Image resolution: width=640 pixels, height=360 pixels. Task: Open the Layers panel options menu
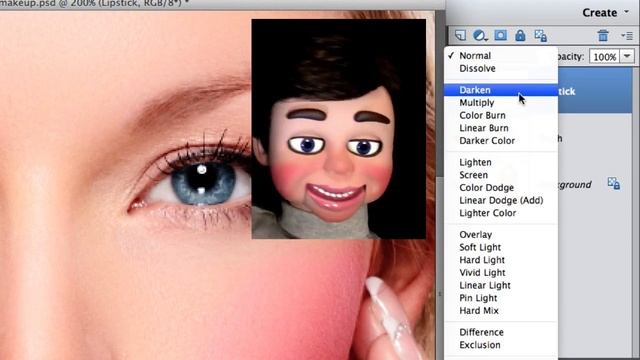(627, 36)
